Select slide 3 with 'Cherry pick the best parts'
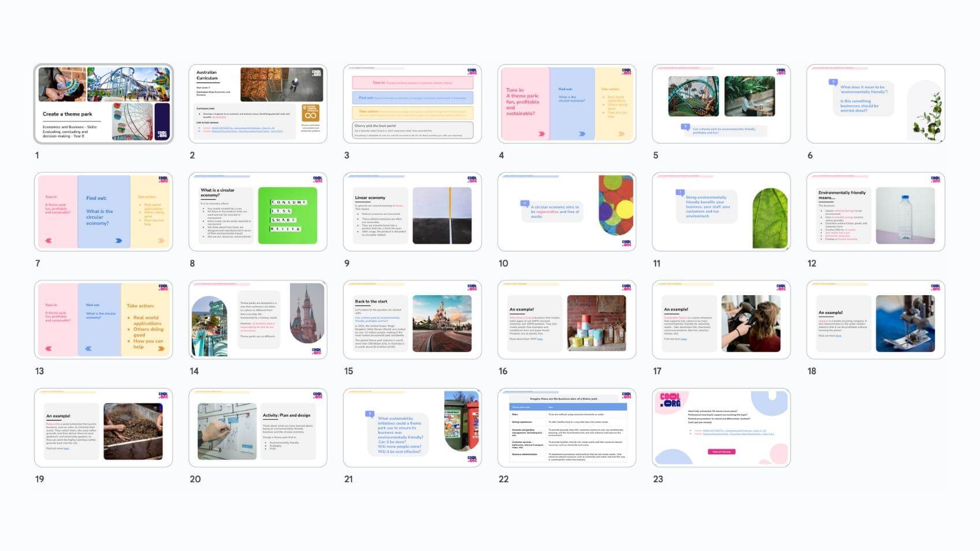The width and height of the screenshot is (980, 551). pos(412,104)
